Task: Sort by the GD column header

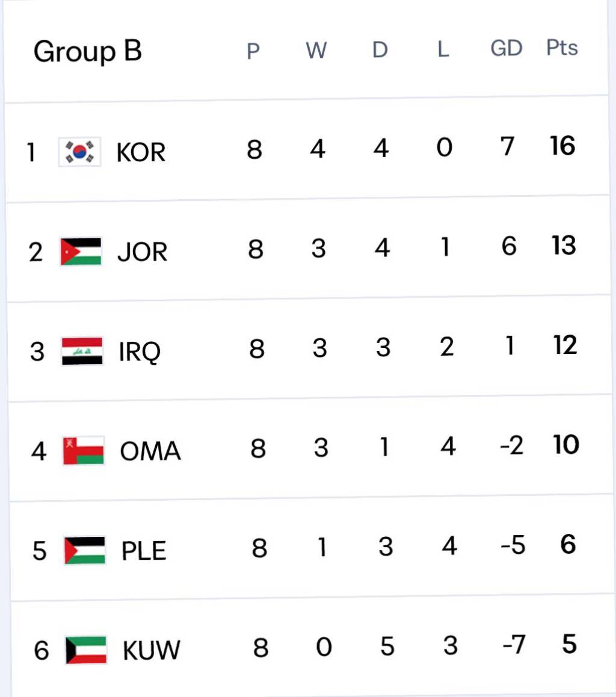Action: 506,48
